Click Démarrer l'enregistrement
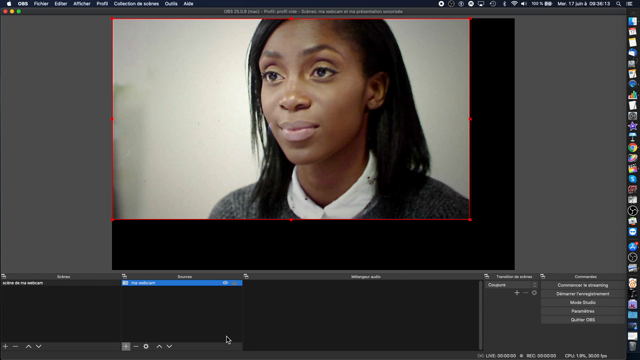 click(582, 294)
